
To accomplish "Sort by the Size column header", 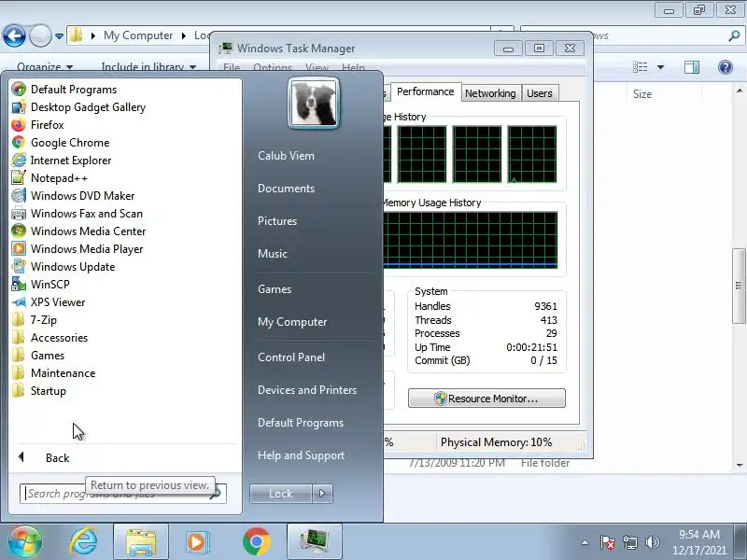I will [642, 94].
